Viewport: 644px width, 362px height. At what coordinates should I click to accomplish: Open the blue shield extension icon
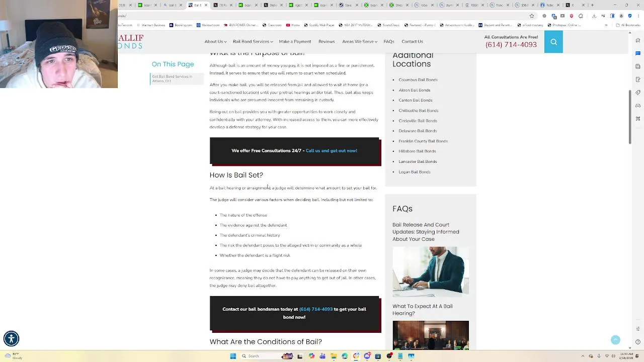629,16
